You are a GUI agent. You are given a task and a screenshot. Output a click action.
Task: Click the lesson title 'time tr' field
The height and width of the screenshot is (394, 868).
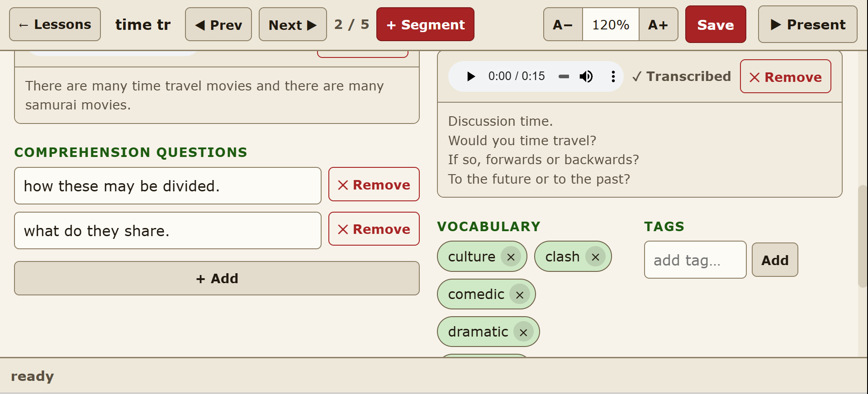(143, 24)
